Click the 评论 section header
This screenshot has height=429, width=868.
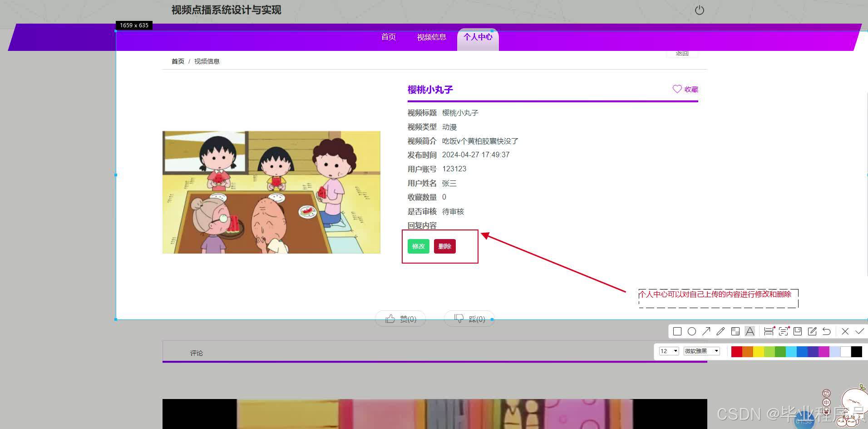[x=197, y=353]
